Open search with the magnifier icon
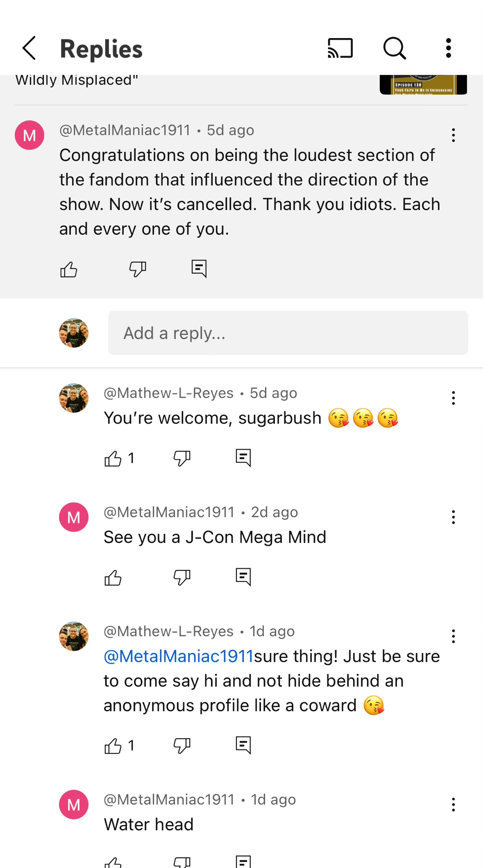The width and height of the screenshot is (483, 868). pos(394,48)
